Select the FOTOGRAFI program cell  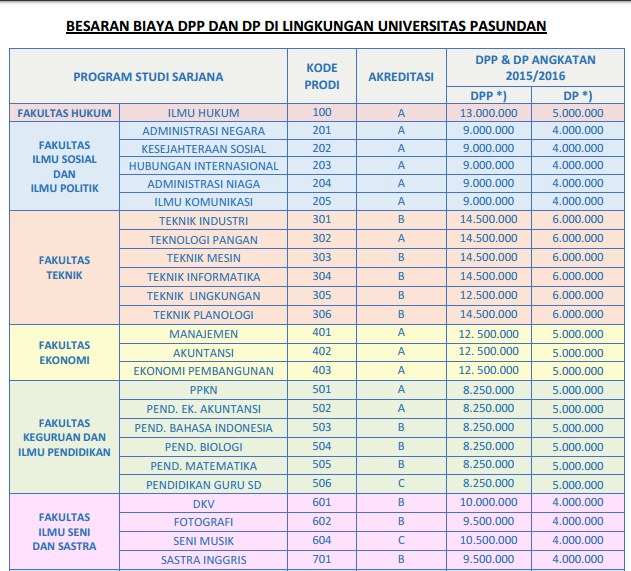coord(203,522)
